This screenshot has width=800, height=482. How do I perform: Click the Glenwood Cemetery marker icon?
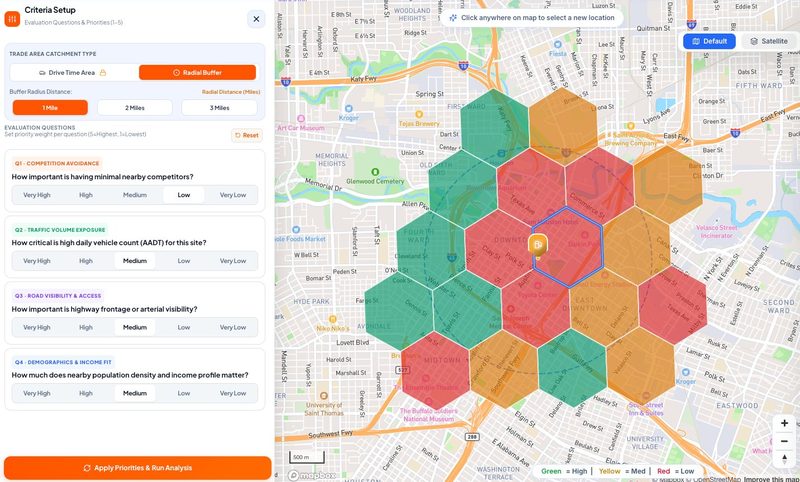tap(376, 172)
